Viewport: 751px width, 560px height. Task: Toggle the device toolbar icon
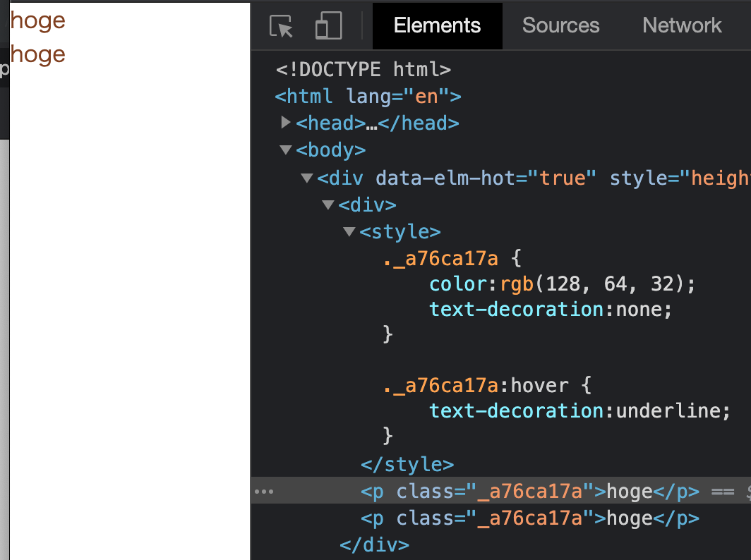pos(329,26)
